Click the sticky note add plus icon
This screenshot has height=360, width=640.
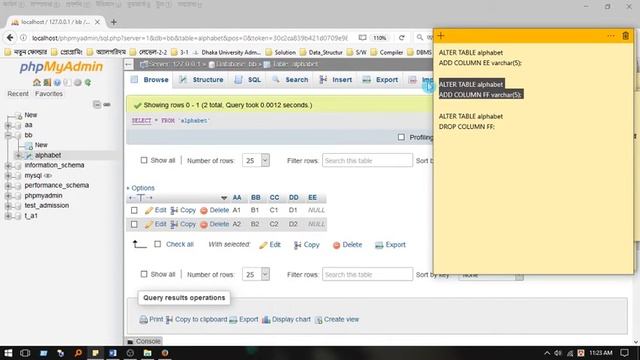(x=441, y=36)
